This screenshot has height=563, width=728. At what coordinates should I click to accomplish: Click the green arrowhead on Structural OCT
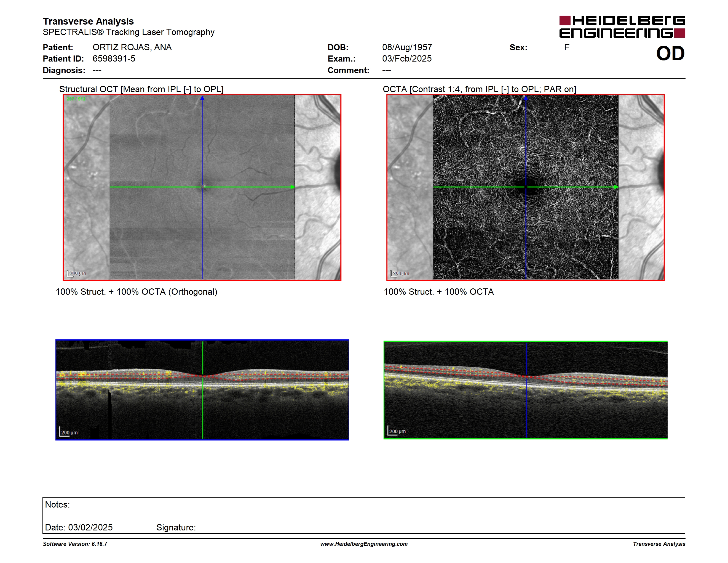pos(293,187)
